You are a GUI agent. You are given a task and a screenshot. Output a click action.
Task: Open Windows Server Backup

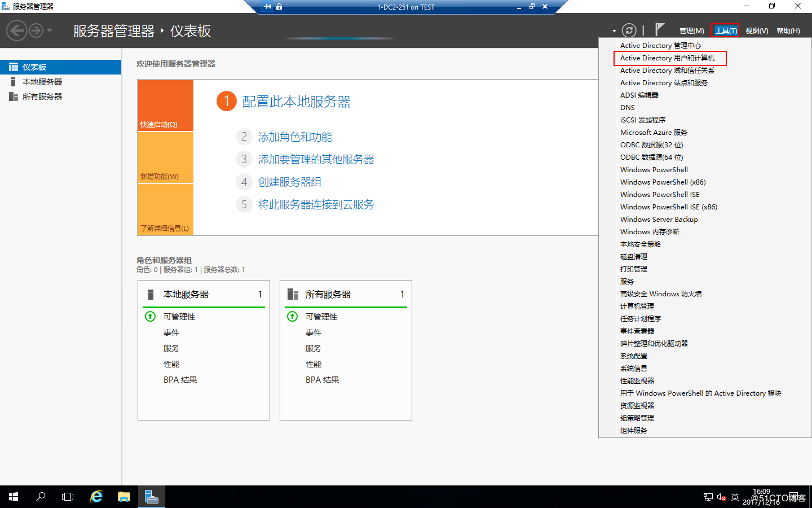click(x=705, y=220)
